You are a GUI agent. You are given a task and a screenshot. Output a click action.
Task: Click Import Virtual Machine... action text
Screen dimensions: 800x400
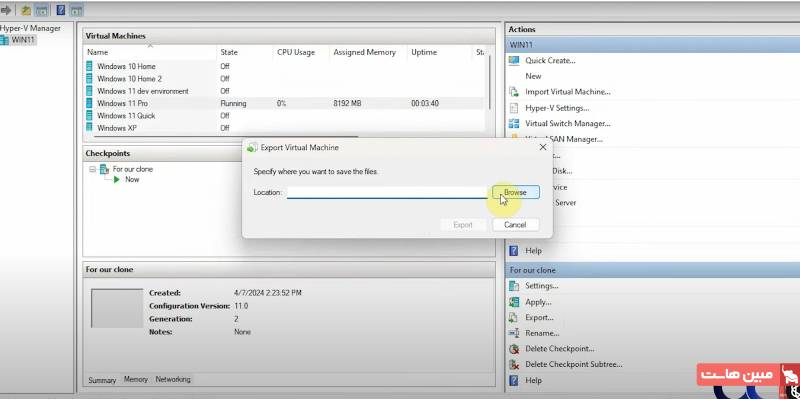[x=568, y=92]
